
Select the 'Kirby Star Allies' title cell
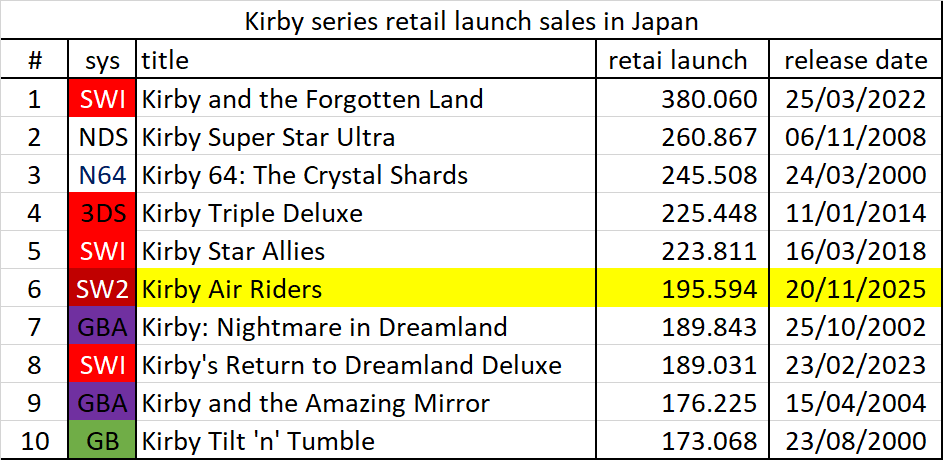[233, 251]
